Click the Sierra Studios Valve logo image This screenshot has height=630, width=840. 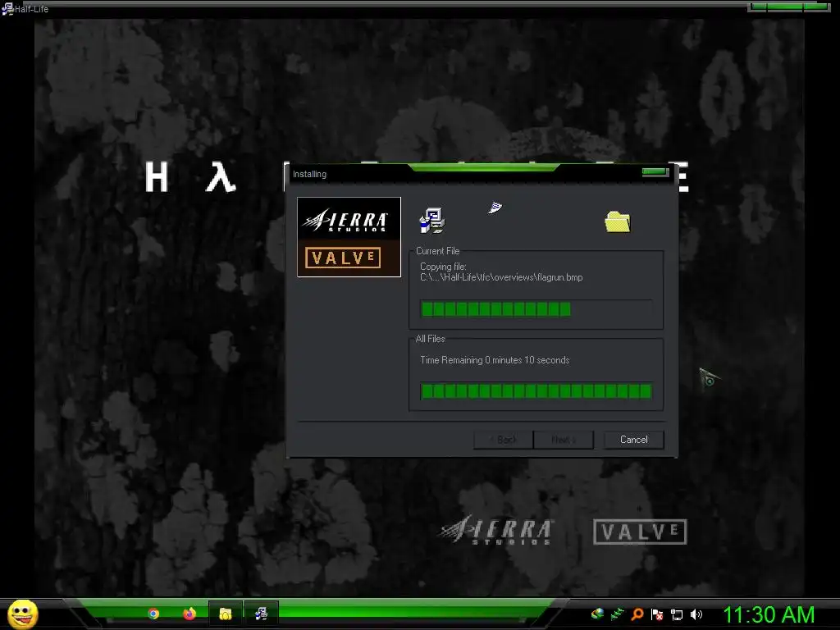pyautogui.click(x=349, y=237)
